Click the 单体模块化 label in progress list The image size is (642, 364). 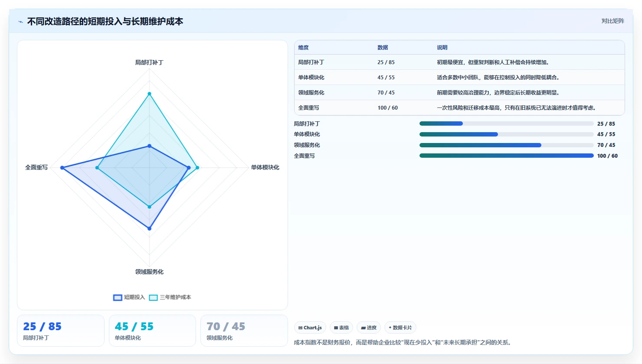point(307,134)
